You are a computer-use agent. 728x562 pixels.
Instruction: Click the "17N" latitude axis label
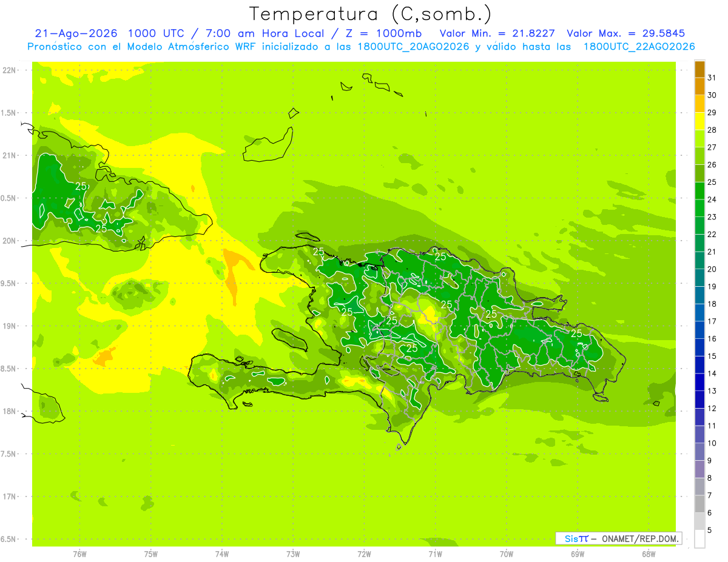click(x=10, y=497)
